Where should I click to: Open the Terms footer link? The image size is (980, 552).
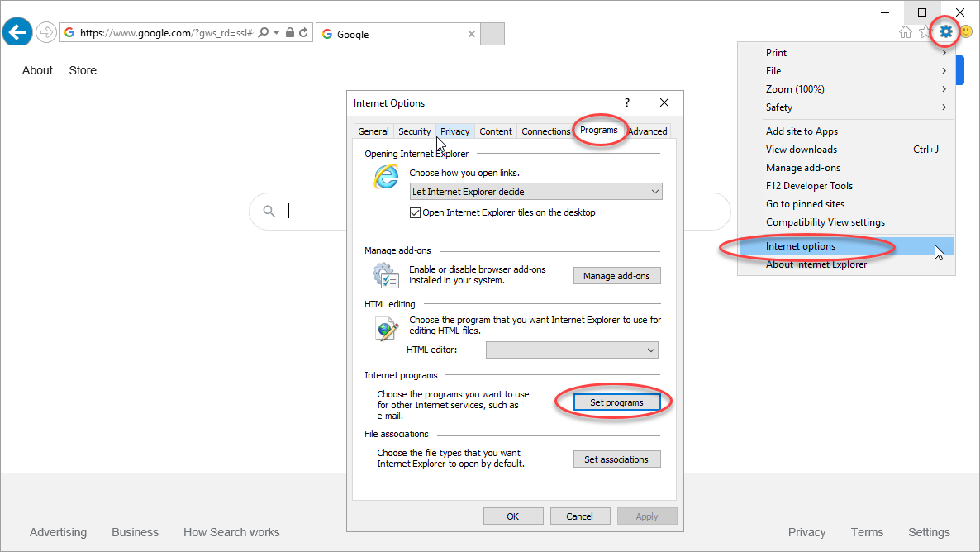pos(867,533)
